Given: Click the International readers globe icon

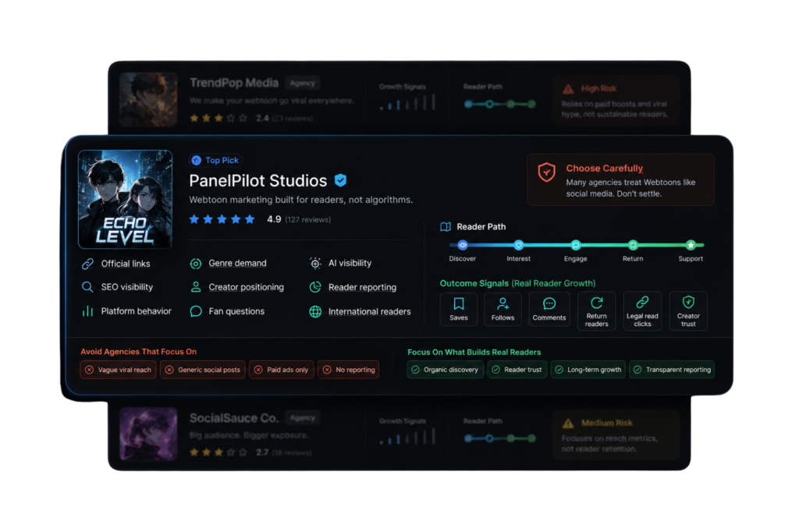Looking at the screenshot, I should pyautogui.click(x=315, y=311).
